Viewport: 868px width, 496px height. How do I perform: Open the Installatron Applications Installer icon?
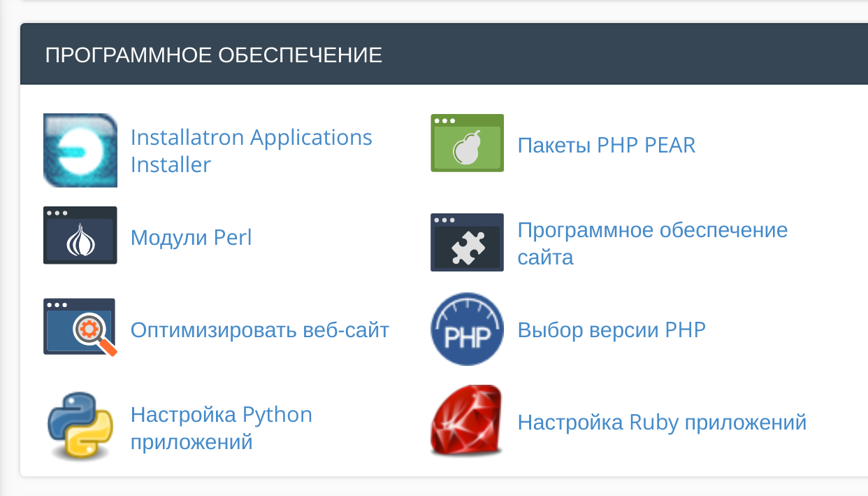[80, 150]
